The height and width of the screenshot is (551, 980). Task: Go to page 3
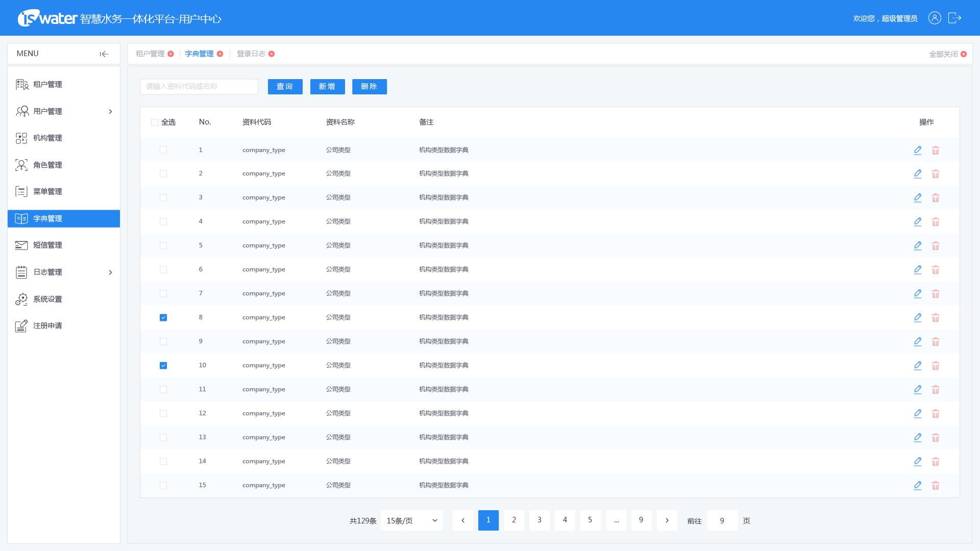(540, 520)
